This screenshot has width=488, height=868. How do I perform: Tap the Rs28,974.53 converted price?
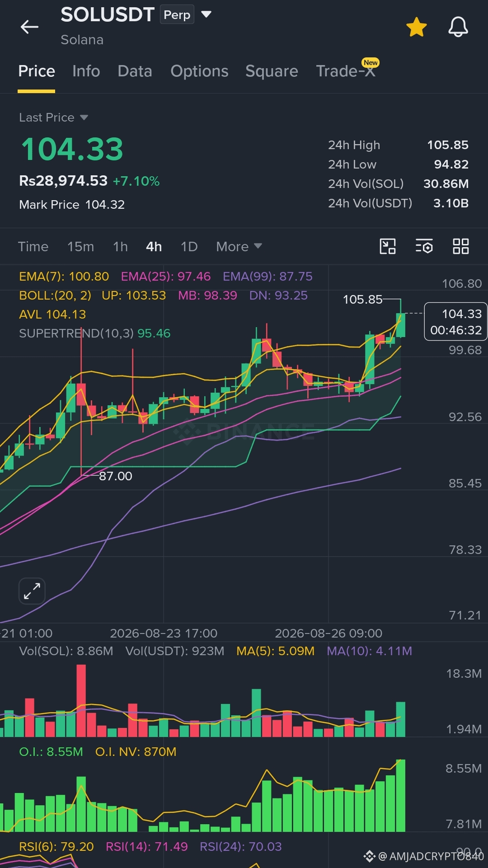pyautogui.click(x=63, y=181)
